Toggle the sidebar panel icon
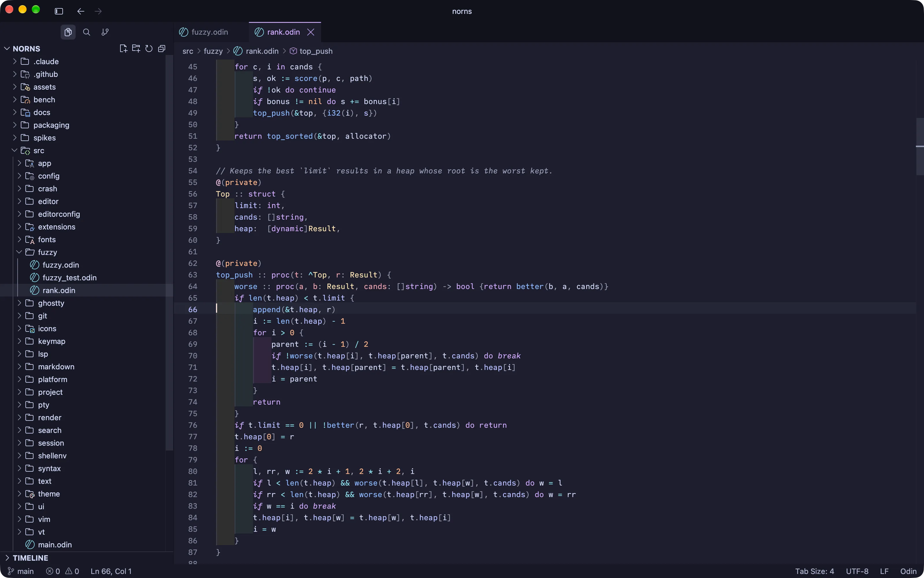 tap(59, 11)
